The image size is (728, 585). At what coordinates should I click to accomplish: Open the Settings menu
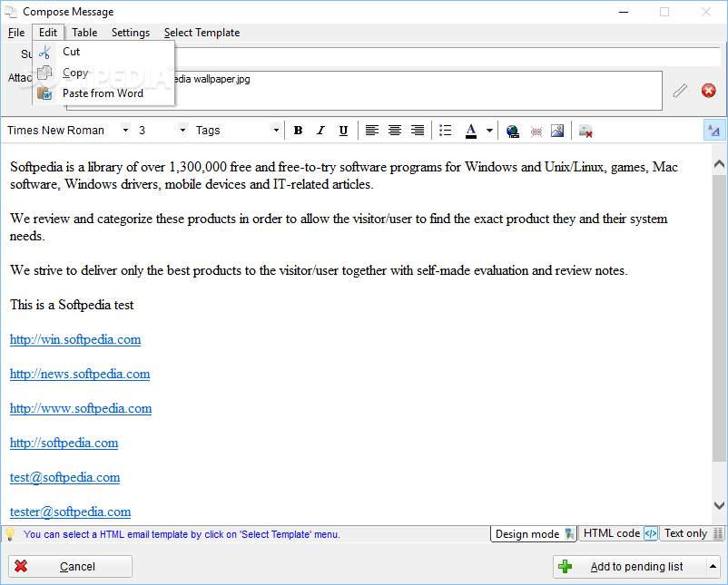pos(131,33)
